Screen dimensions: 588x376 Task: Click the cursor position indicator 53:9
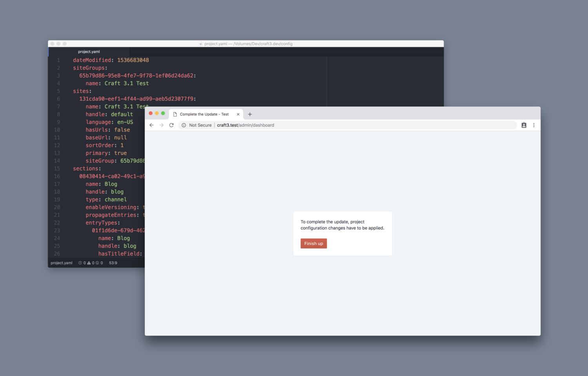click(x=113, y=263)
